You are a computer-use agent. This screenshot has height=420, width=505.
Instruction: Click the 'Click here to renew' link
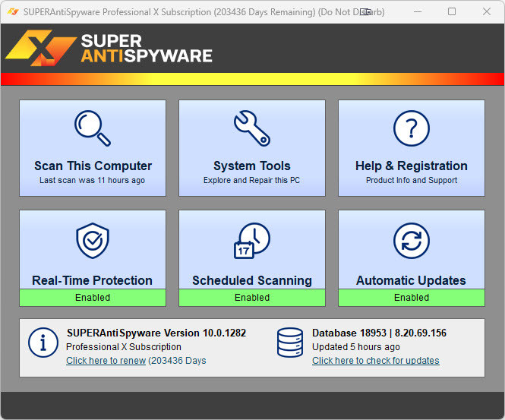106,361
